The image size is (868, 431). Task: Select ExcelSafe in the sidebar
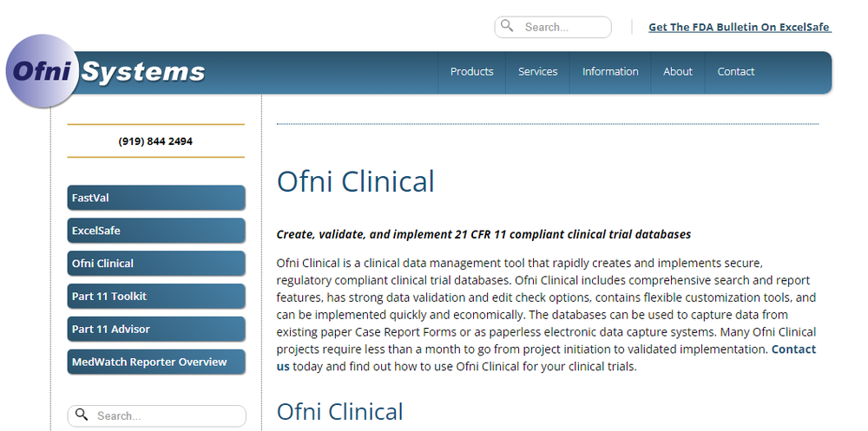tap(156, 230)
